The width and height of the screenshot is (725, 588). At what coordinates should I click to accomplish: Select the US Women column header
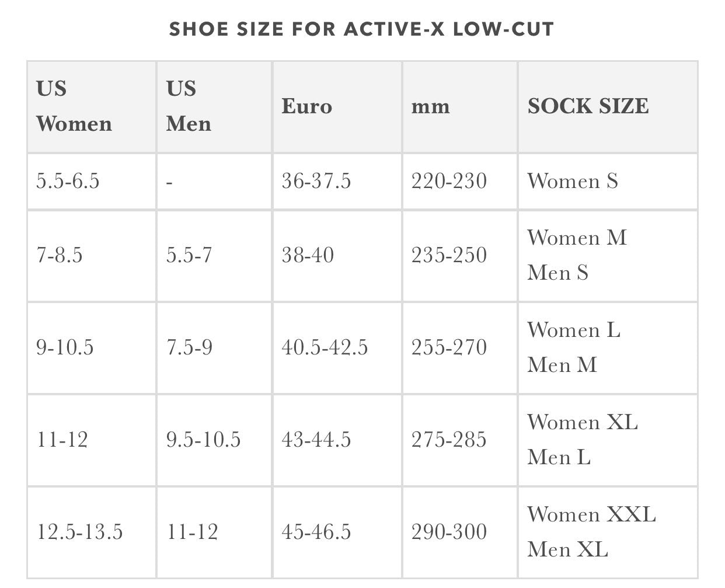click(74, 106)
